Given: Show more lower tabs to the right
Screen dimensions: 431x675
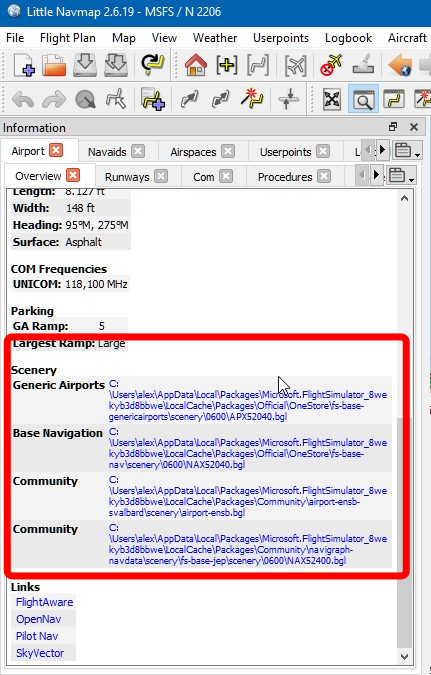Looking at the screenshot, I should point(376,175).
